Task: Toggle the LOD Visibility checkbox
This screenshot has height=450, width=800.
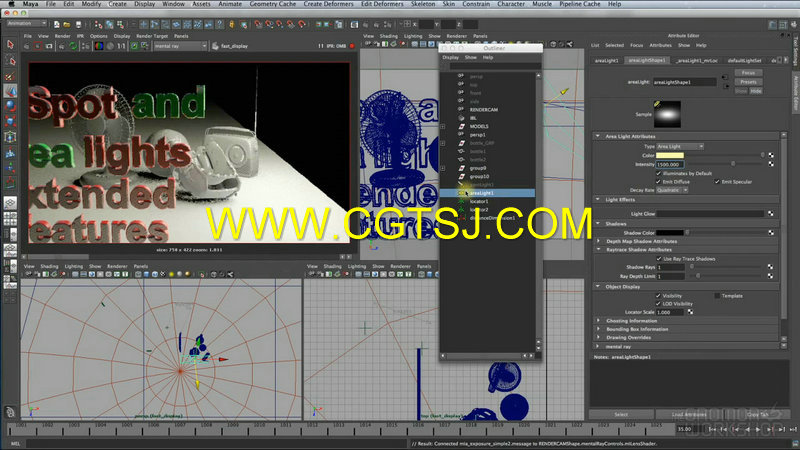Action: 658,304
